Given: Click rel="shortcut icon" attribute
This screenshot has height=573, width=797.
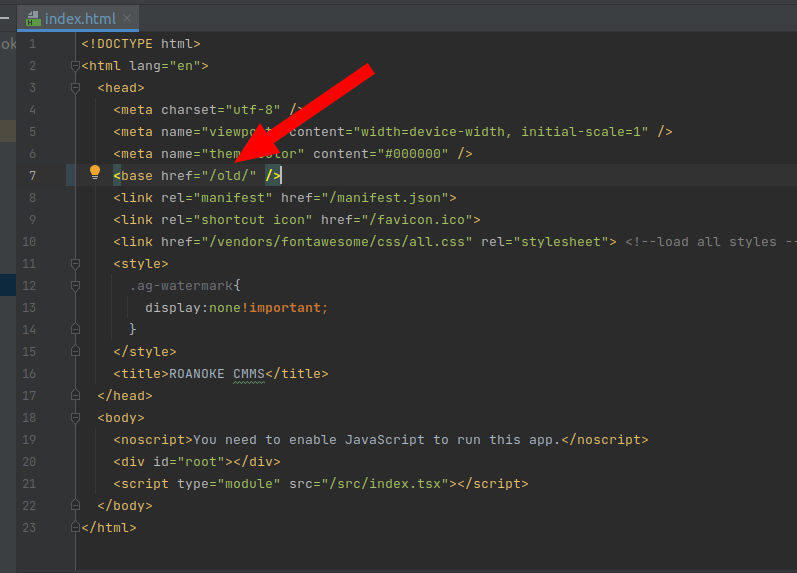Looking at the screenshot, I should [236, 220].
